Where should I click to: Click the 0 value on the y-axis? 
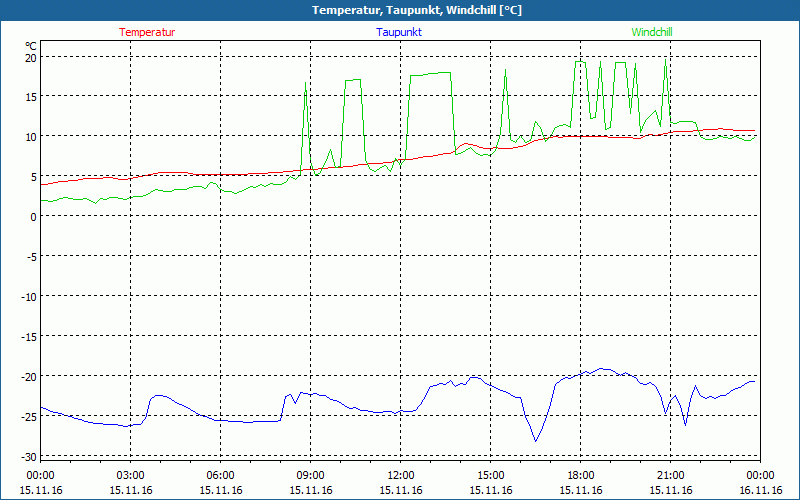point(33,217)
